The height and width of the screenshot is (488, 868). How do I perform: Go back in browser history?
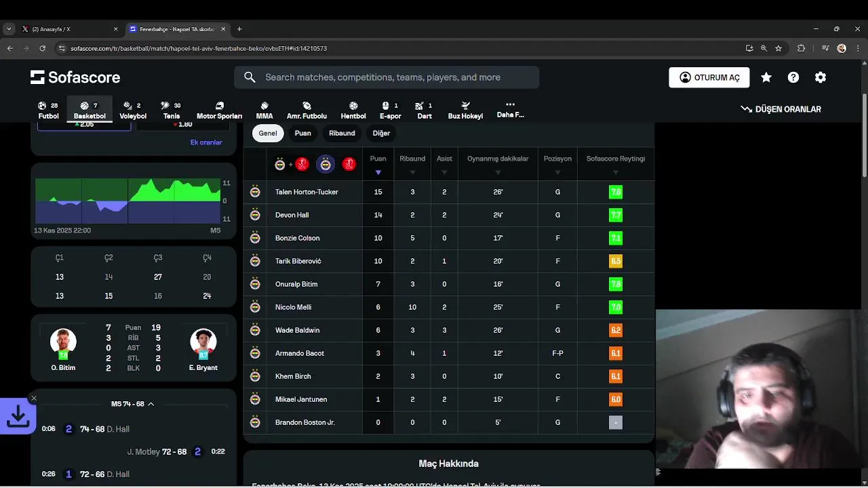[x=9, y=48]
